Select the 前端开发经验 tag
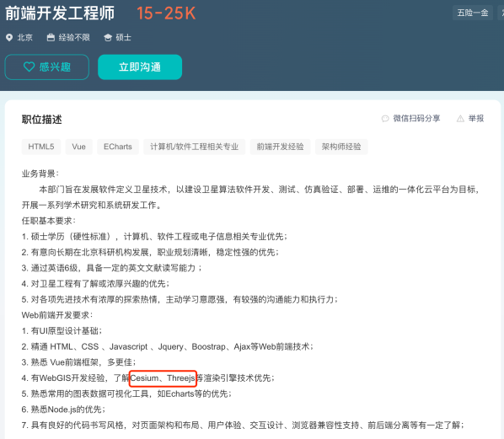The height and width of the screenshot is (439, 504). (x=280, y=147)
